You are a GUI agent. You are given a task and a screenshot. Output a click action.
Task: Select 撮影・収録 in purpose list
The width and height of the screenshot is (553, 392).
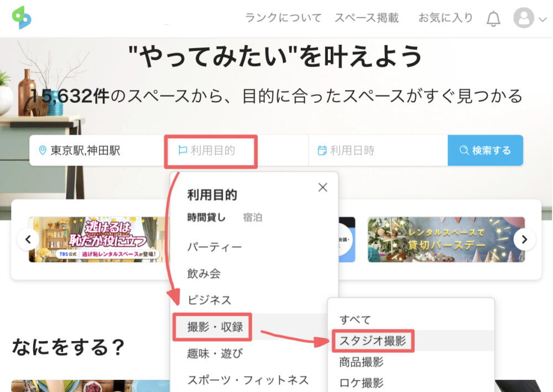point(215,327)
